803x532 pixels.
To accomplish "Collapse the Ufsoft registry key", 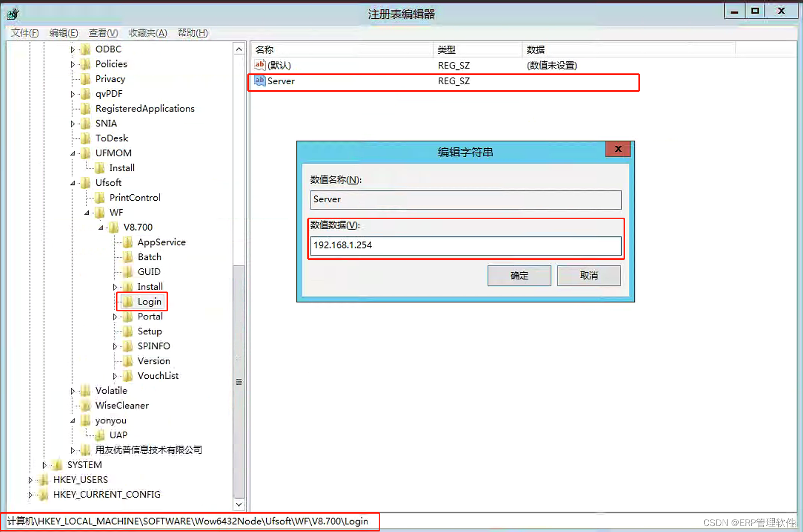I will [x=72, y=183].
